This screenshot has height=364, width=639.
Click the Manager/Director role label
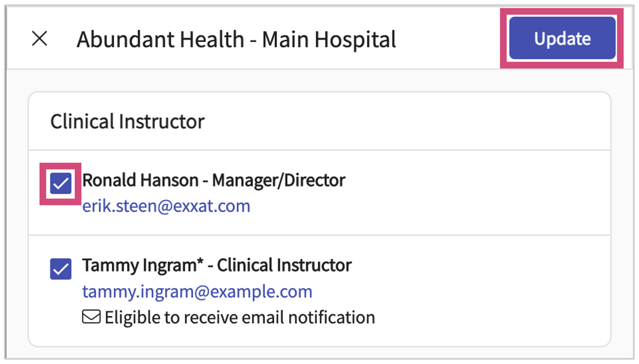coord(279,180)
